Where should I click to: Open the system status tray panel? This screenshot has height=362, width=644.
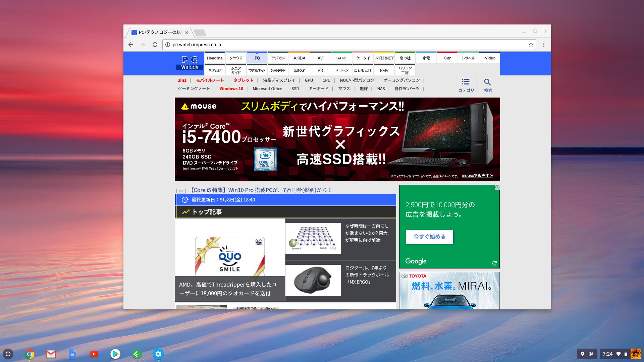click(614, 354)
